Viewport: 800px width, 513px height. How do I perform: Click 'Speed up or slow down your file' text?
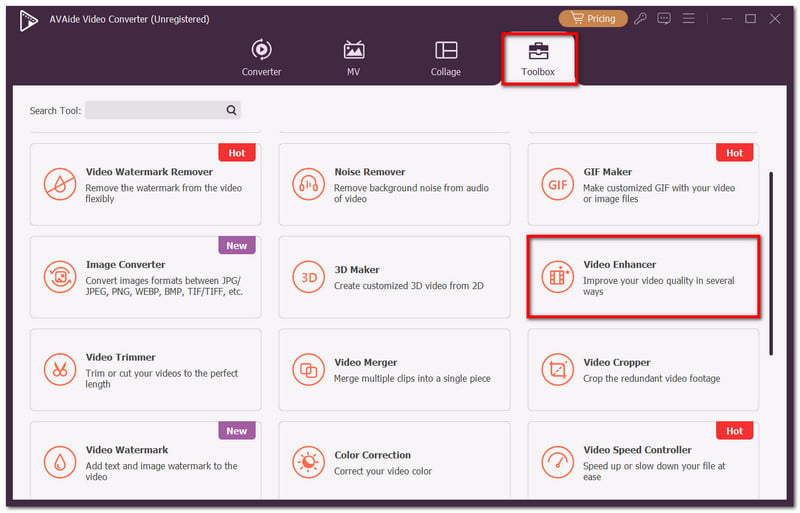tap(654, 472)
